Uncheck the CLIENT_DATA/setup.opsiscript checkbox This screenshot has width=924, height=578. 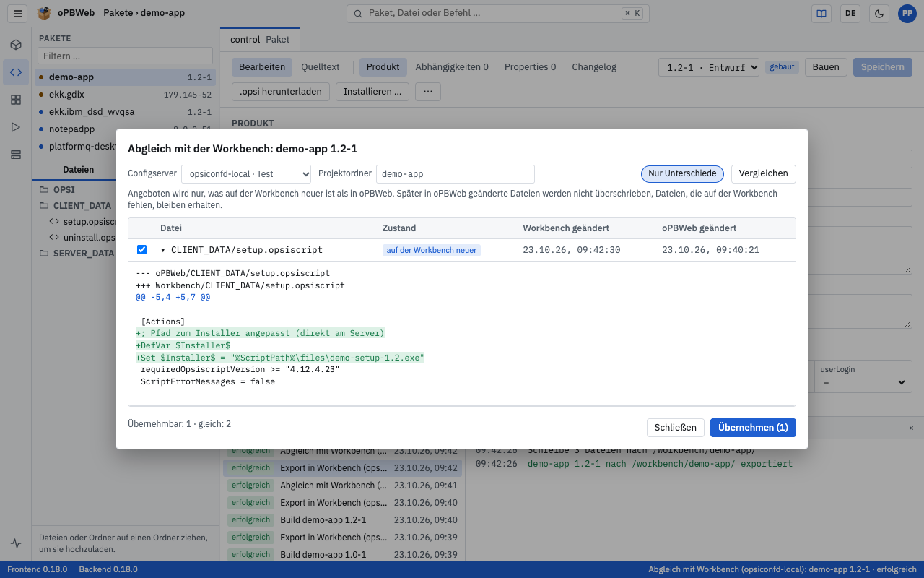coord(142,250)
